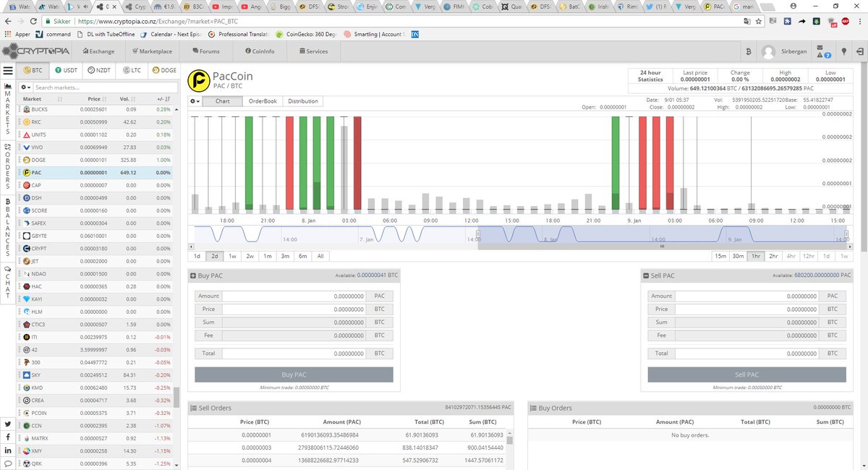The width and height of the screenshot is (868, 470).
Task: Open the Facebook social link
Action: pyautogui.click(x=8, y=437)
